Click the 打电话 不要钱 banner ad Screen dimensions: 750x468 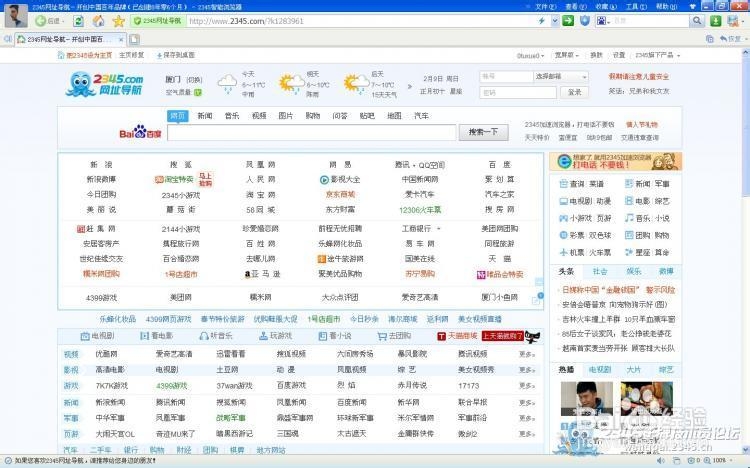[616, 162]
